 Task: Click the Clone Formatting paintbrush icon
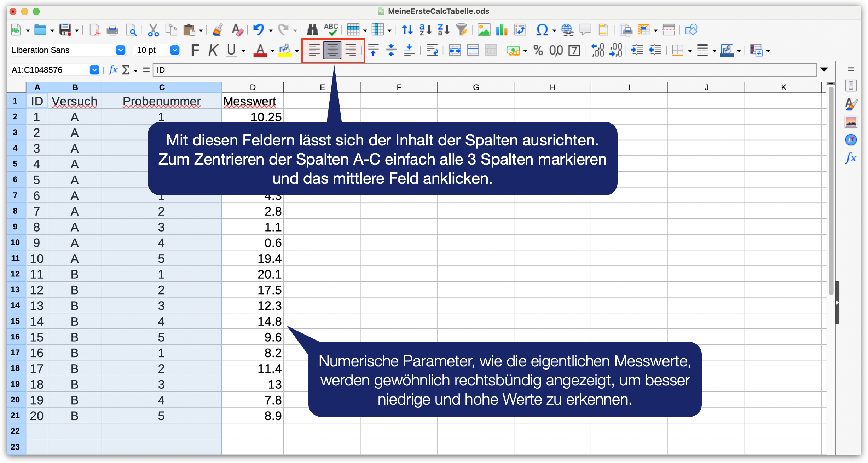point(218,30)
